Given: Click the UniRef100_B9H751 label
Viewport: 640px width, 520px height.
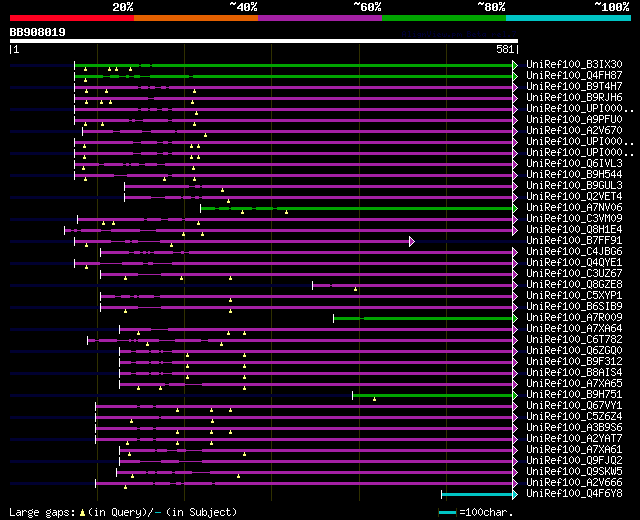Looking at the screenshot, I should [x=574, y=395].
